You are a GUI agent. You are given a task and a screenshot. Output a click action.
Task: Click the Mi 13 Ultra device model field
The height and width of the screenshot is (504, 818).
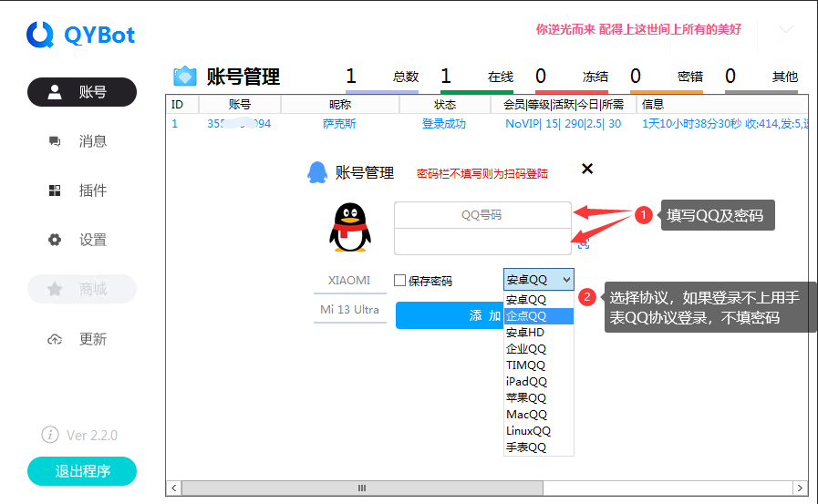coord(349,310)
